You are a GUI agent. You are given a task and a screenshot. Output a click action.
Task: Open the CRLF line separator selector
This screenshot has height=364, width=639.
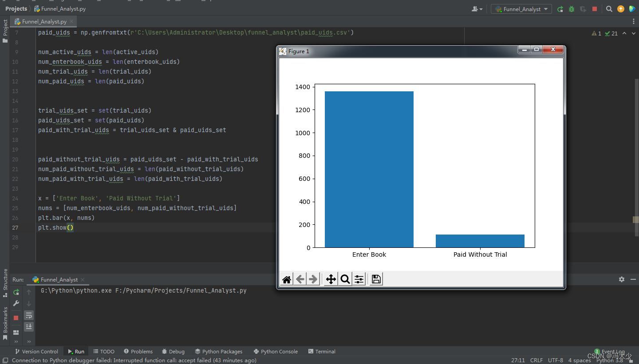point(536,360)
